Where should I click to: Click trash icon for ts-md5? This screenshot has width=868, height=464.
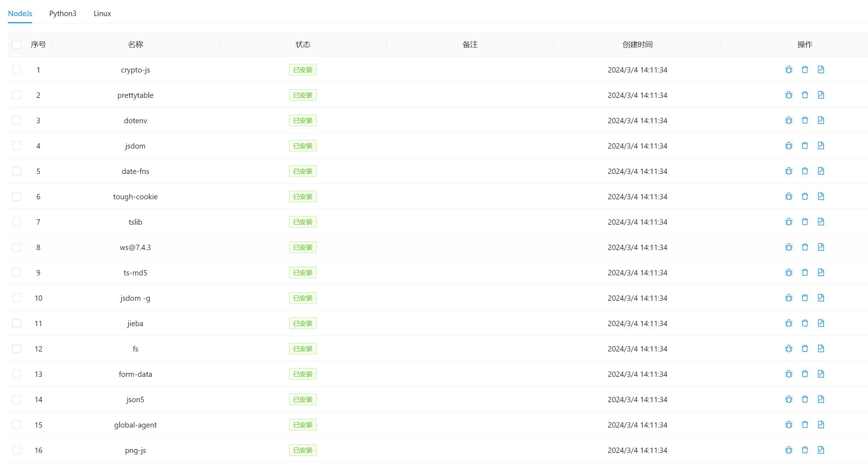point(805,273)
